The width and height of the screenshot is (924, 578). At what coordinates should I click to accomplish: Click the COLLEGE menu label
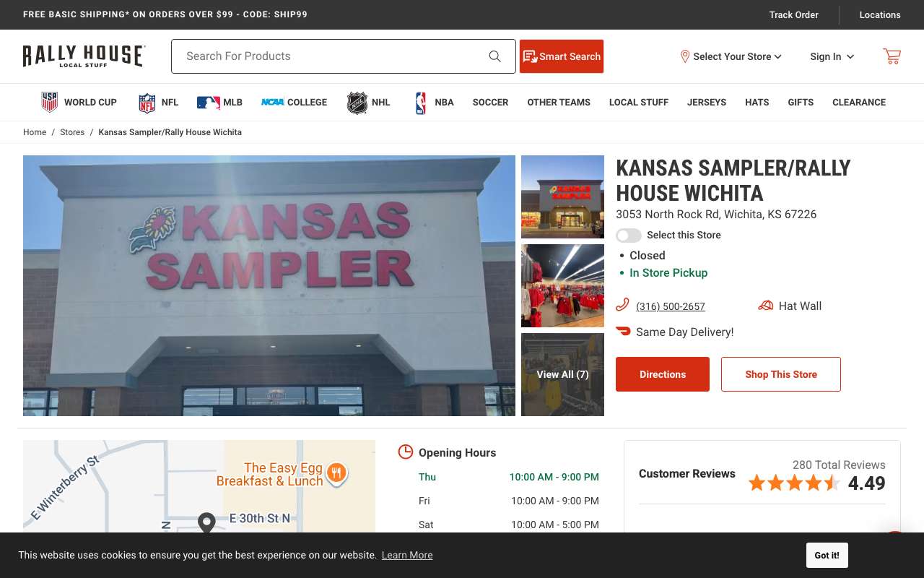point(308,103)
